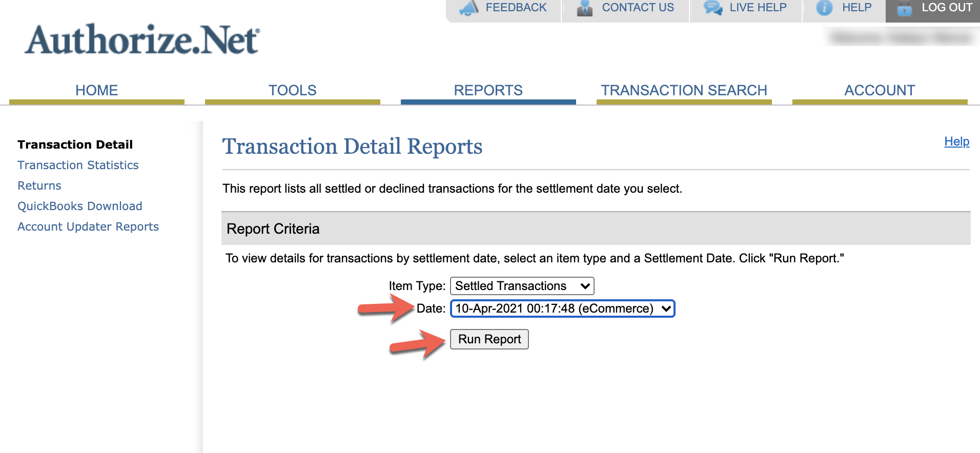The width and height of the screenshot is (980, 453).
Task: Go to the HOME tab
Action: tap(97, 91)
